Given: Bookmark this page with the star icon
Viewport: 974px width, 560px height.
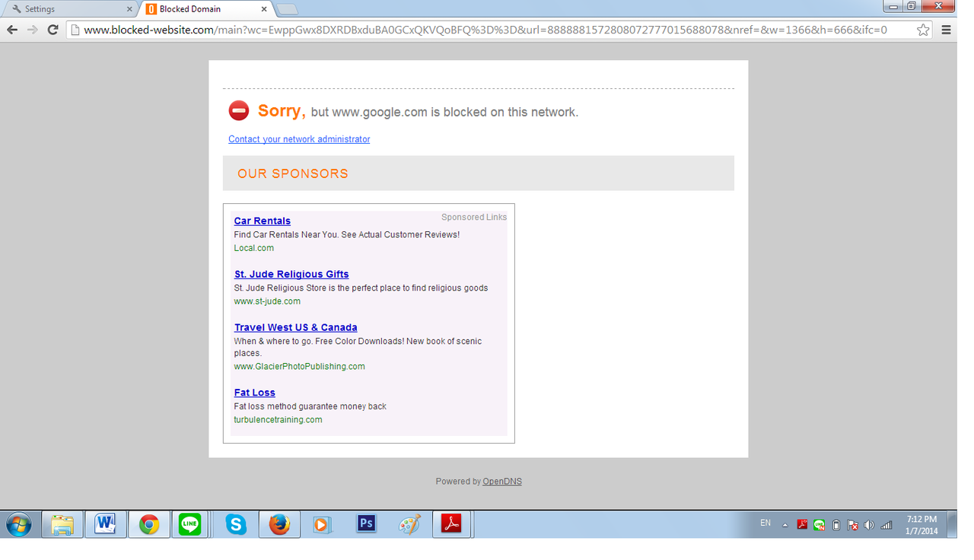Looking at the screenshot, I should pos(923,30).
